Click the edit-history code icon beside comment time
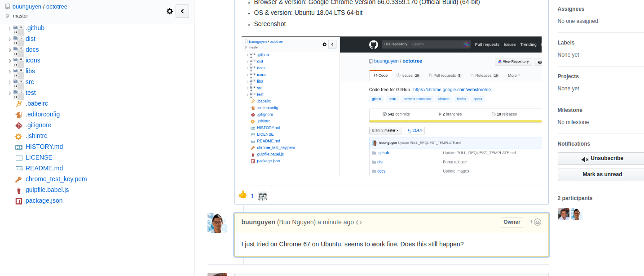Image resolution: width=644 pixels, height=276 pixels. click(359, 223)
